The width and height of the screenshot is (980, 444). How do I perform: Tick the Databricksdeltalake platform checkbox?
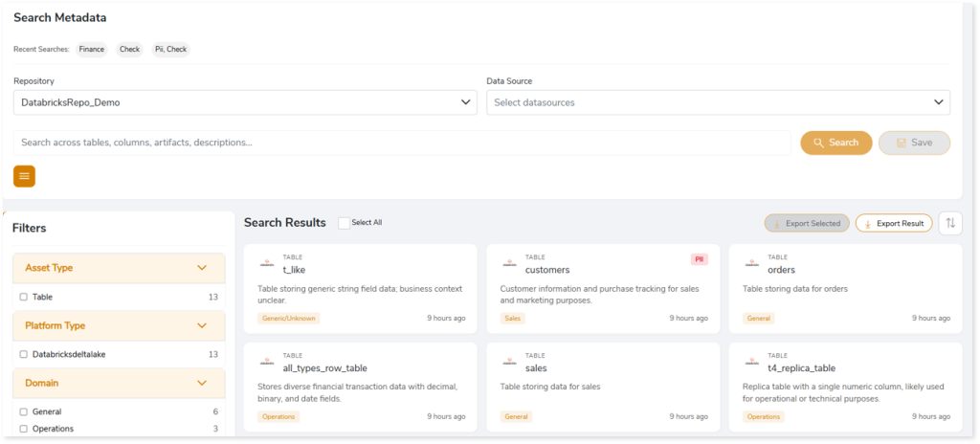(23, 354)
